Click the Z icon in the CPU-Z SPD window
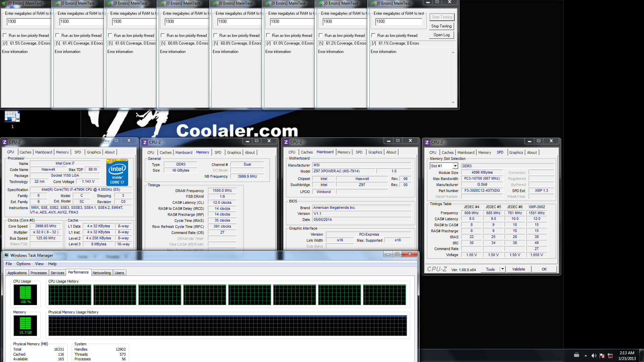 tap(427, 142)
